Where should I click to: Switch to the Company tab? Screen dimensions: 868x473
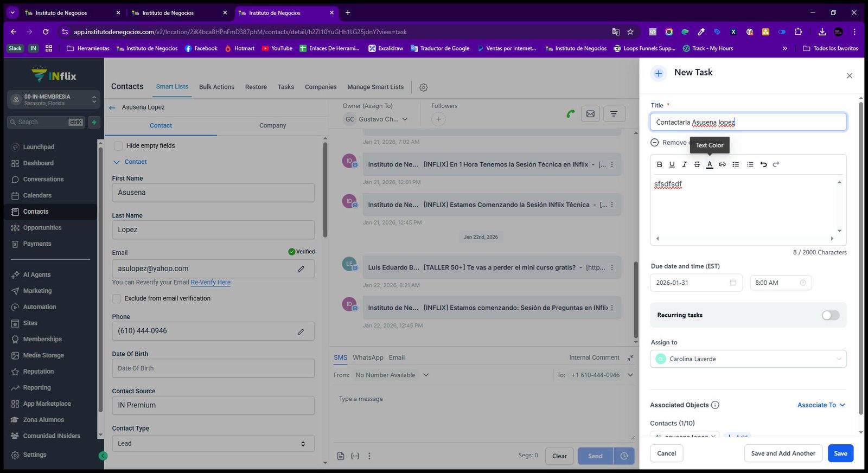pos(272,125)
